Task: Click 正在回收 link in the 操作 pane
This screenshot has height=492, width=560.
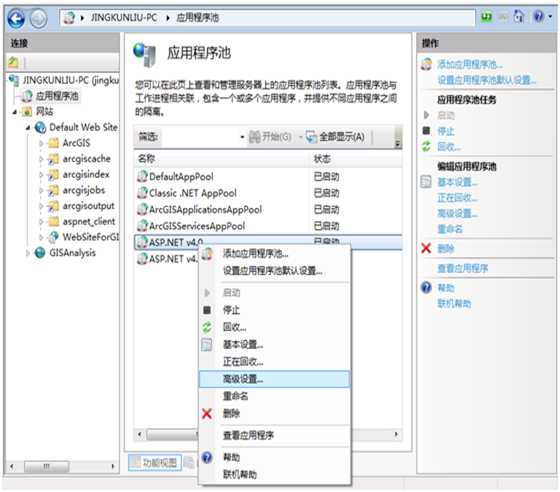Action: point(458,198)
